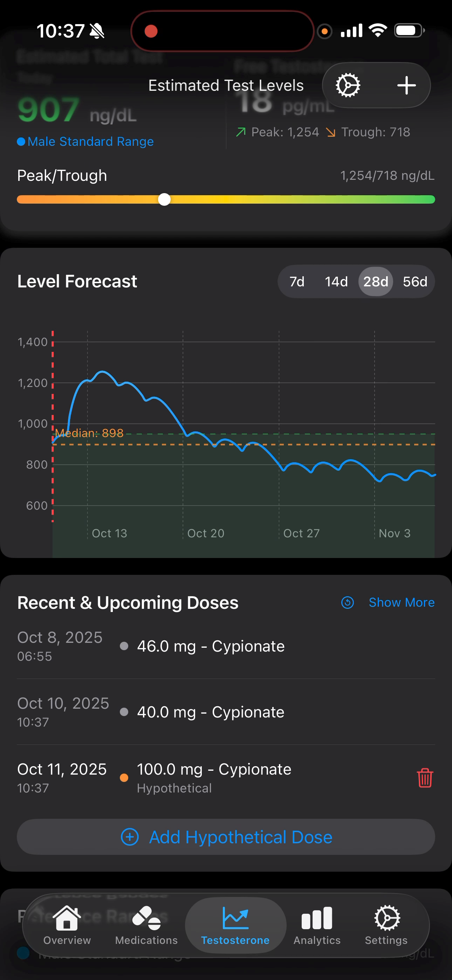This screenshot has height=980, width=452.
Task: Tap the circular history icon beside Show More
Action: pyautogui.click(x=347, y=602)
